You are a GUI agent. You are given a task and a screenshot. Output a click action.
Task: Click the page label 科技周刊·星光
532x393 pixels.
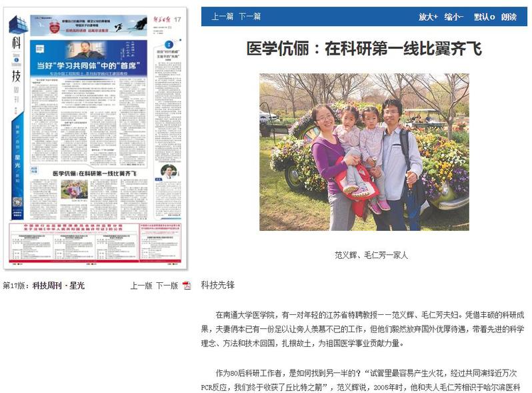tap(59, 286)
